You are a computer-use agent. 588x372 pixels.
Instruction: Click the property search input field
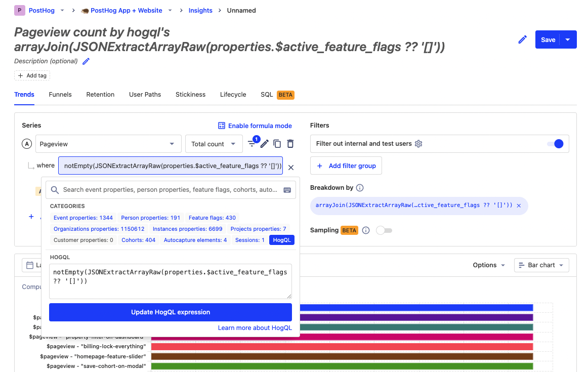pos(171,190)
